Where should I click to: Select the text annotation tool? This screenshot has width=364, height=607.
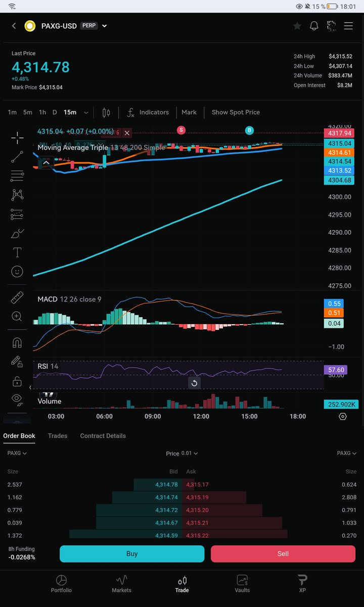coord(17,252)
